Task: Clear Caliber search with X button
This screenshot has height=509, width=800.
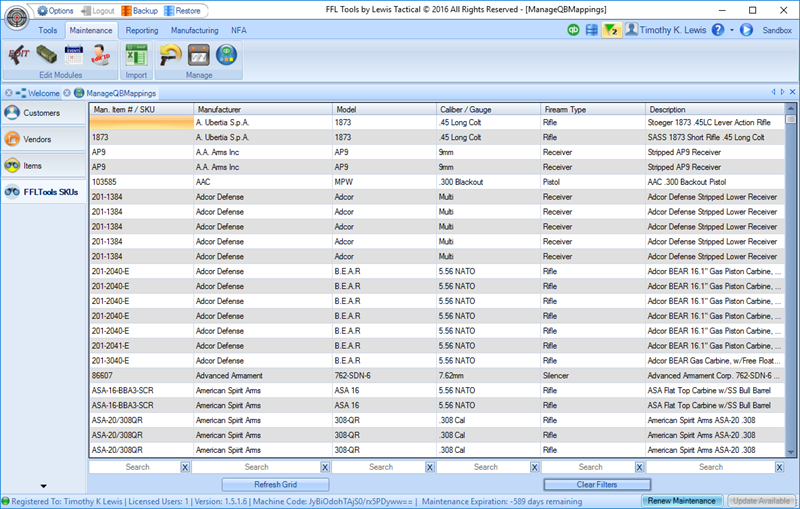Action: tap(535, 467)
